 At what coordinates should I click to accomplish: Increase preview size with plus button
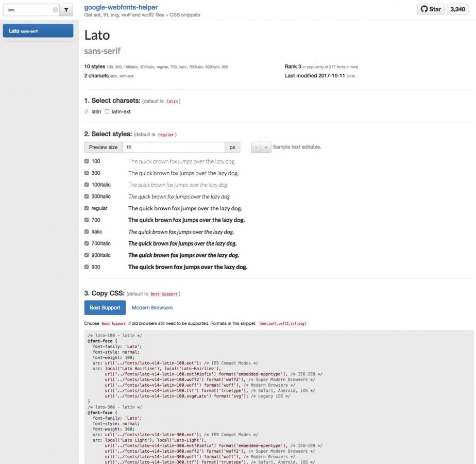(x=266, y=147)
